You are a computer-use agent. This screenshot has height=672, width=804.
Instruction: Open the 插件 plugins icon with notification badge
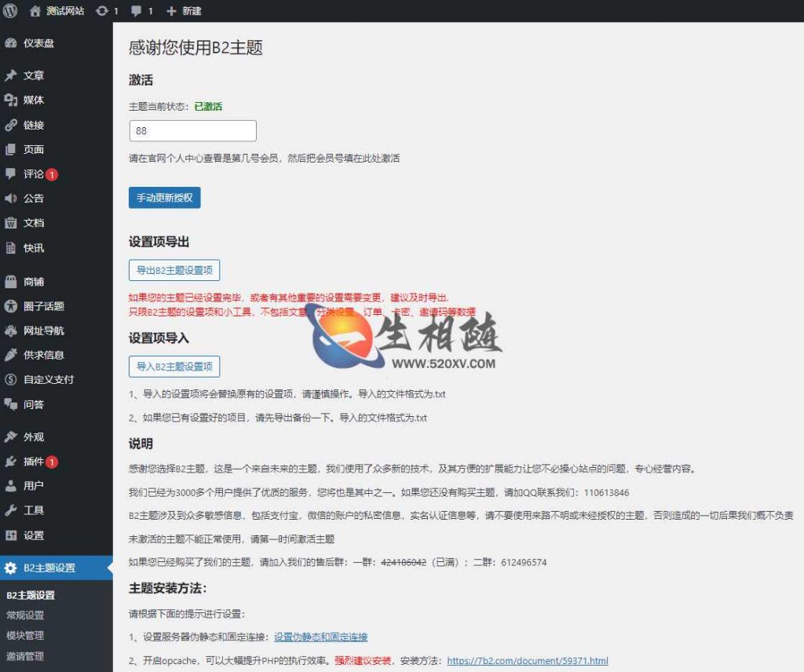tap(12, 461)
